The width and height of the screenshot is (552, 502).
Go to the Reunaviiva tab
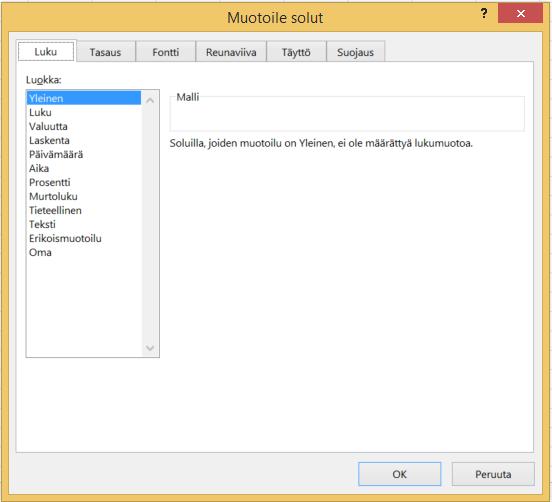(x=231, y=52)
